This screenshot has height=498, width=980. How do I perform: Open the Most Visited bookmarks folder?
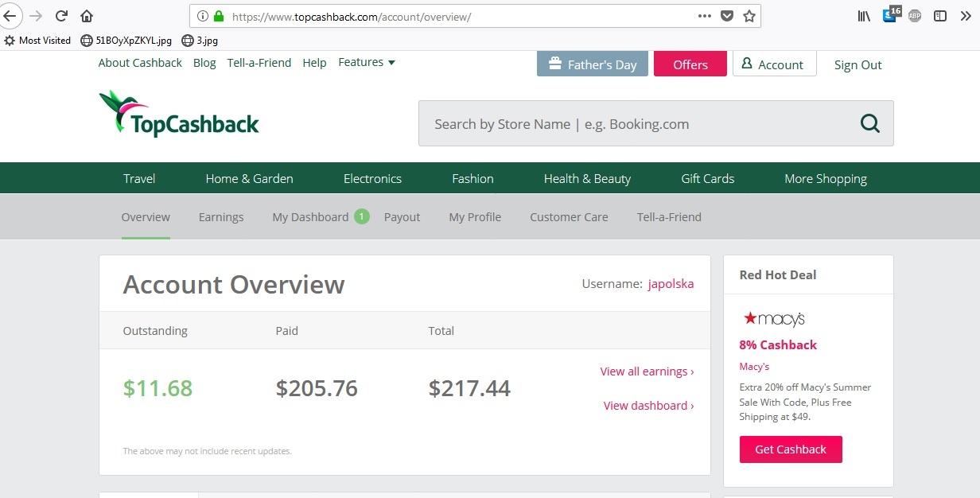pos(37,40)
